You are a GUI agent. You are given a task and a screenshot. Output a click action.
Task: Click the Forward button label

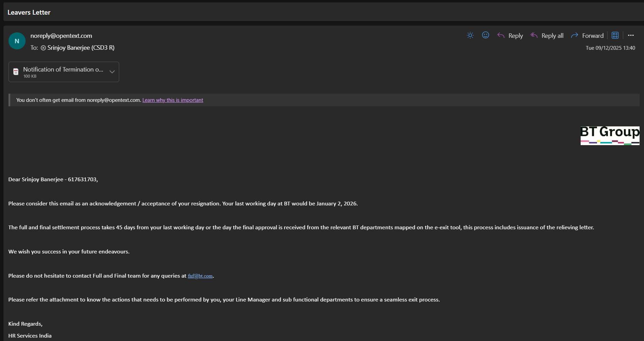coord(593,36)
